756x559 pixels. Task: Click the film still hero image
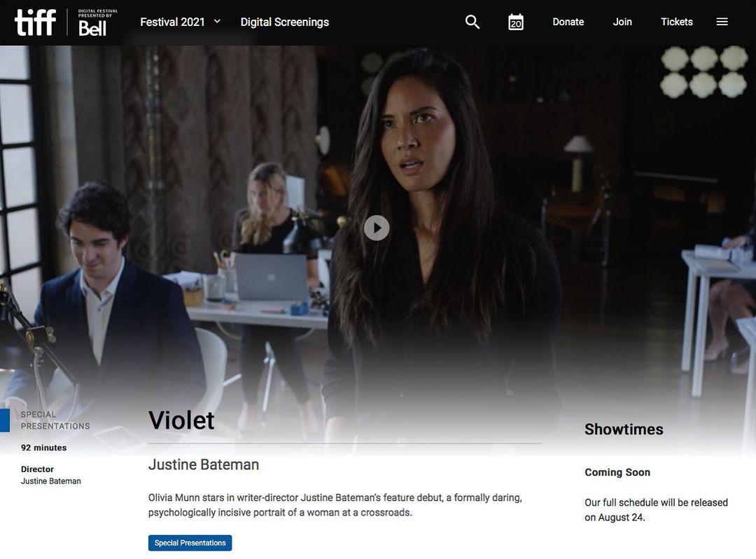click(378, 227)
